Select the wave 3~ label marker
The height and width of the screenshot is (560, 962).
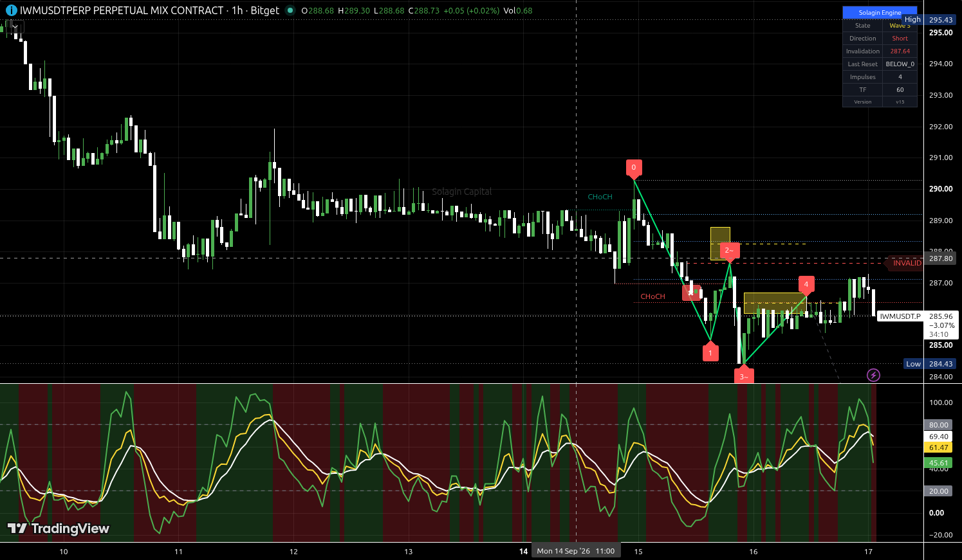744,375
